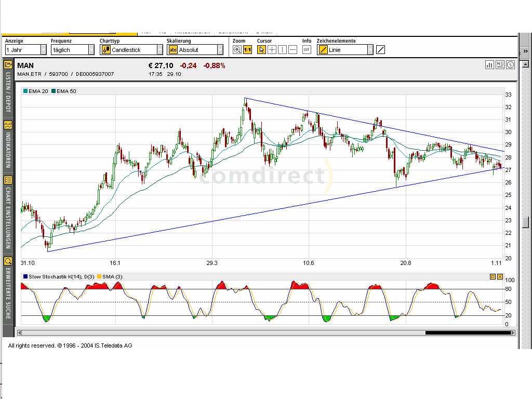Reset zoom with the 1:1 icon
This screenshot has width=532, height=399.
pyautogui.click(x=248, y=50)
